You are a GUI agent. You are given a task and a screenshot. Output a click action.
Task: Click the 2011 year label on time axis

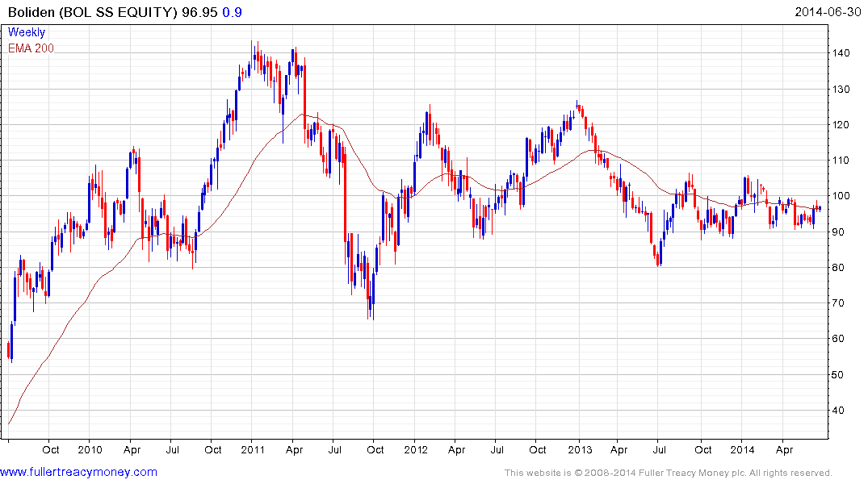[253, 449]
